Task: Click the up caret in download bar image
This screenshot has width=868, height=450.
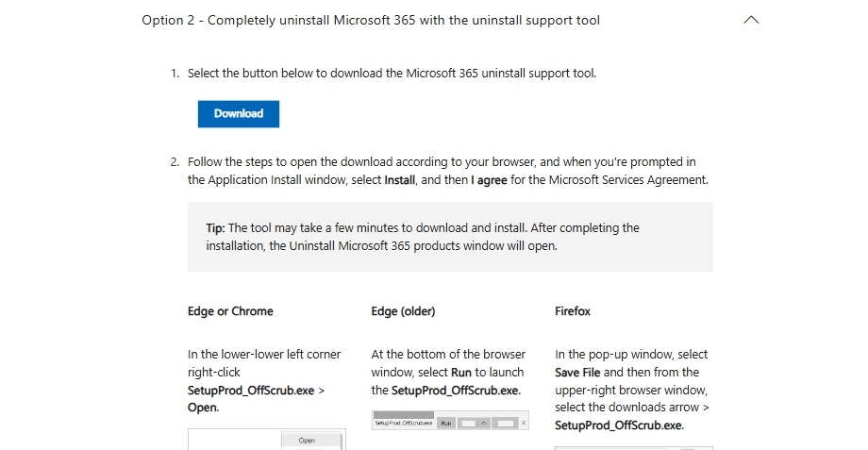Action: [x=484, y=423]
